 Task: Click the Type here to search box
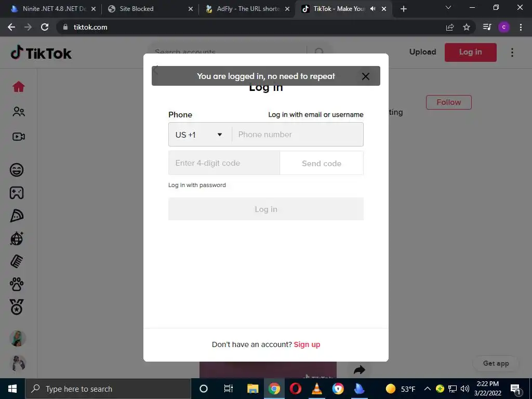pyautogui.click(x=108, y=389)
